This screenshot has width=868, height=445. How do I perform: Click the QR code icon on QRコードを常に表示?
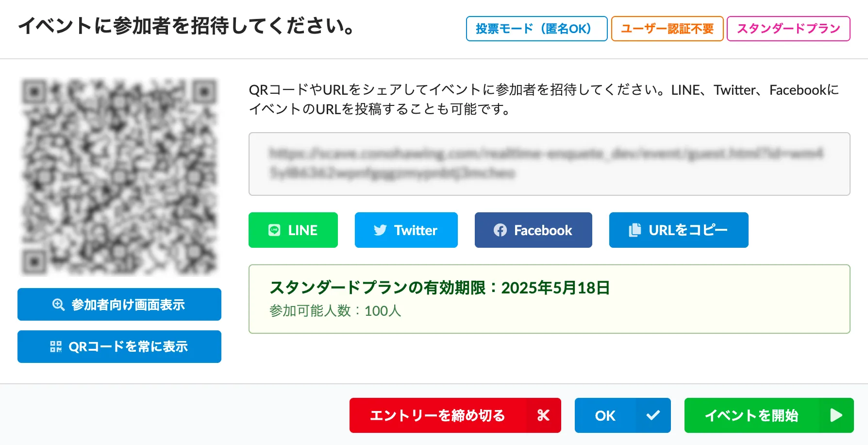pos(55,346)
